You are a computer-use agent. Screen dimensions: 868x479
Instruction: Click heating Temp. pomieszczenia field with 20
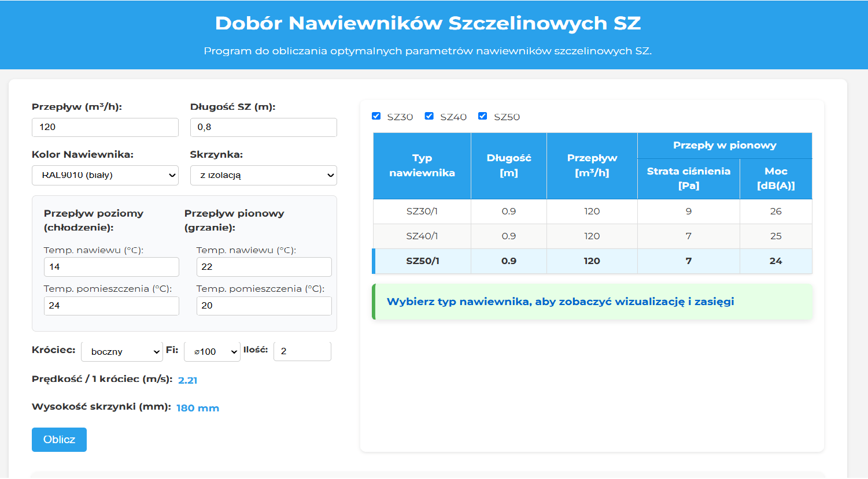point(264,306)
